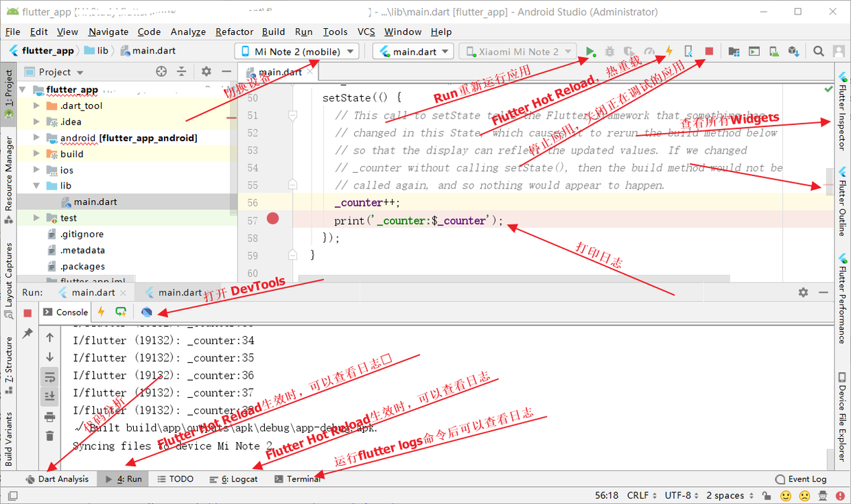851x504 pixels.
Task: Open CRLF line separator selector
Action: click(642, 496)
